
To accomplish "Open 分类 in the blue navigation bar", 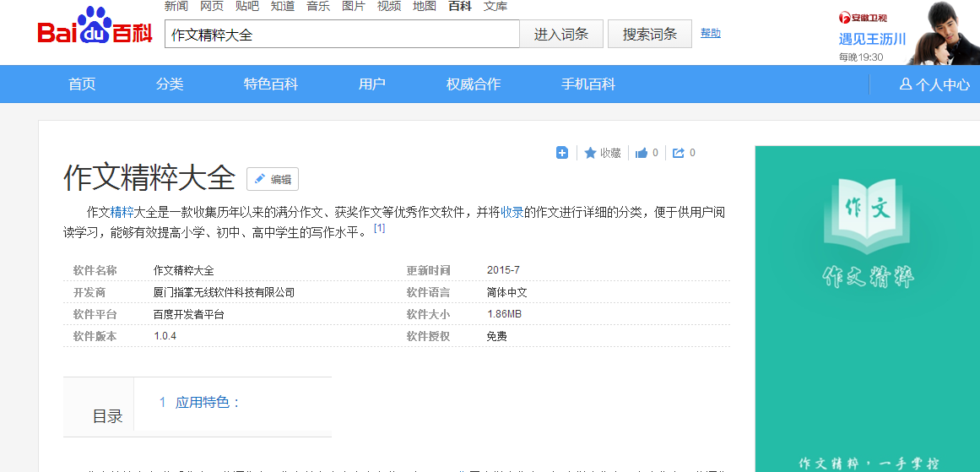I will point(170,84).
